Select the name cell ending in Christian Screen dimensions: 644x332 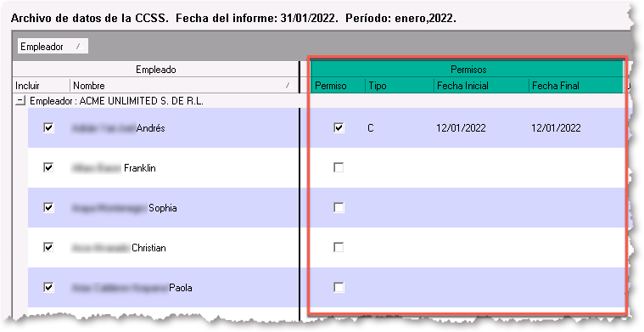click(184, 247)
